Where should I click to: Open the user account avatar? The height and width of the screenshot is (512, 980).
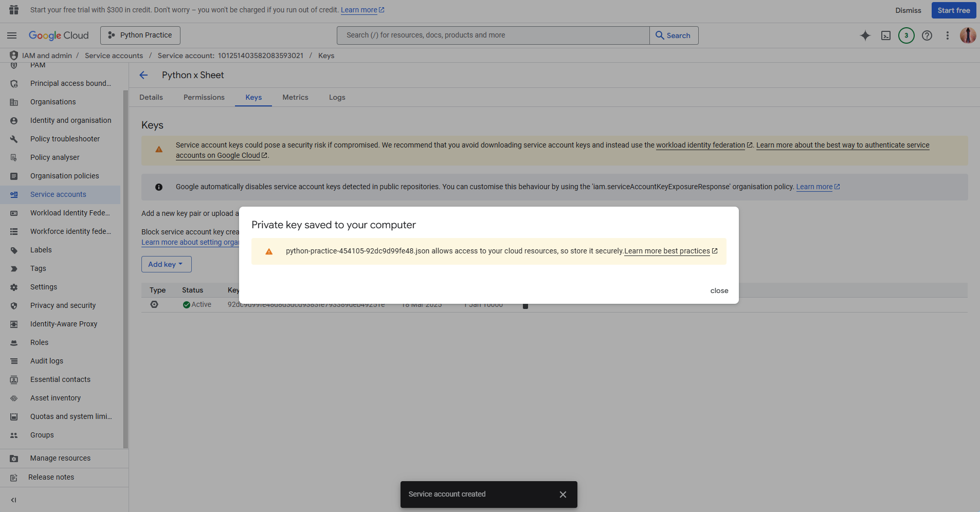click(968, 35)
